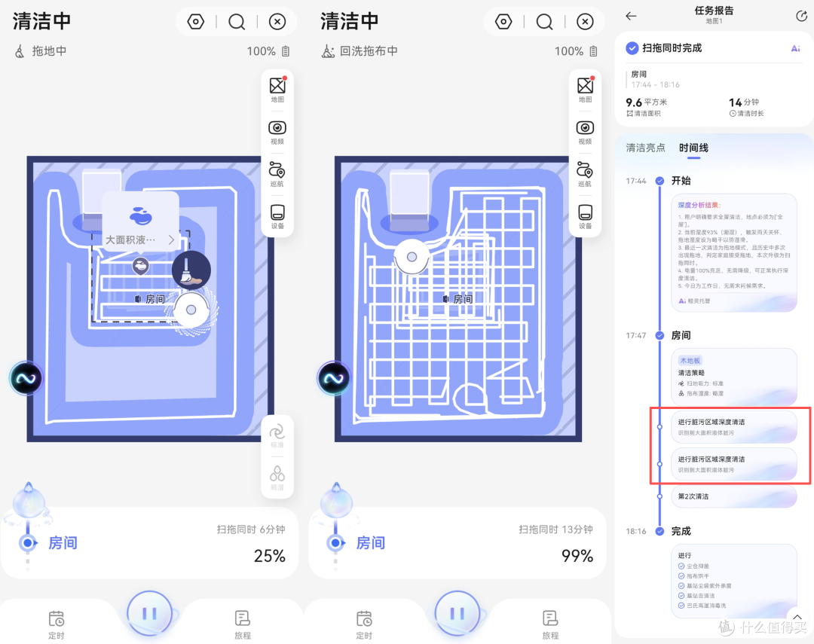Open 视频 video camera in left screen
The width and height of the screenshot is (814, 644).
277,132
